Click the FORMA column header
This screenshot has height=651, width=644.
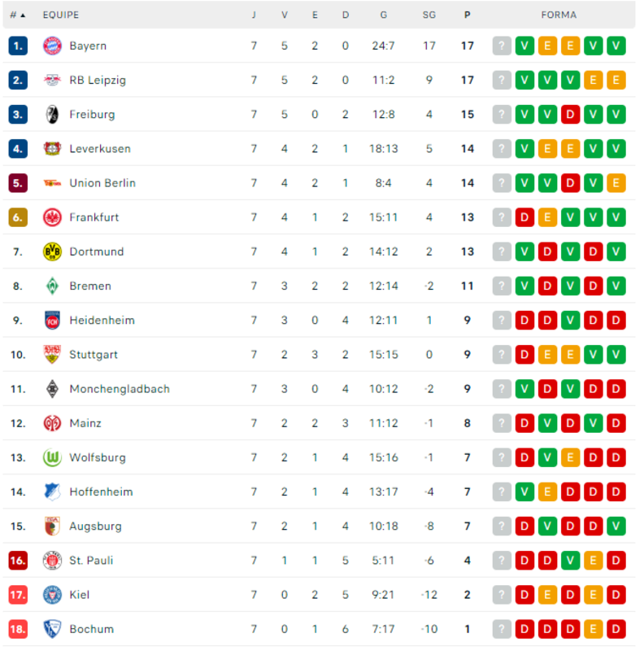559,15
